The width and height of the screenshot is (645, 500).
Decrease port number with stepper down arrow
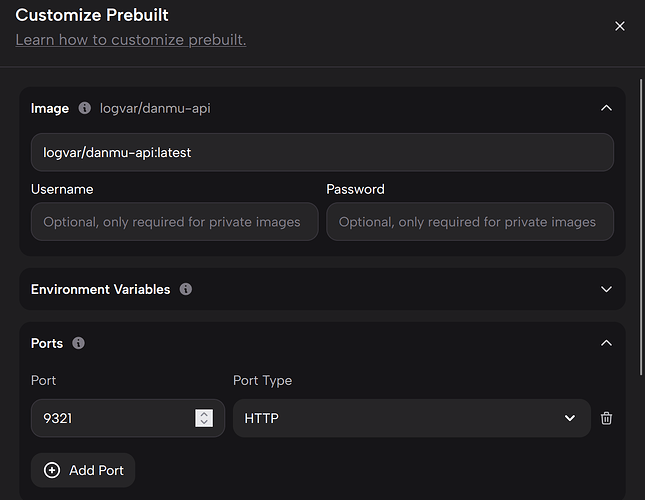tap(204, 423)
